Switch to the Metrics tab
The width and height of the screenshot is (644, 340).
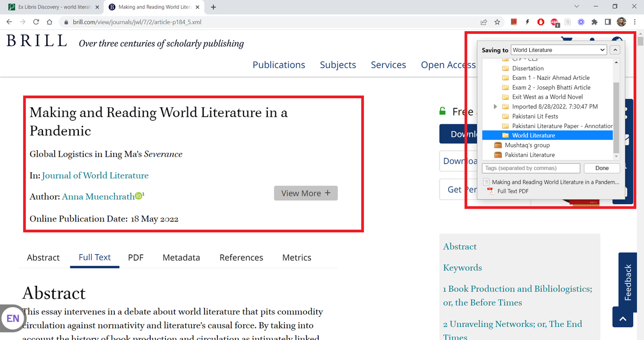[297, 257]
